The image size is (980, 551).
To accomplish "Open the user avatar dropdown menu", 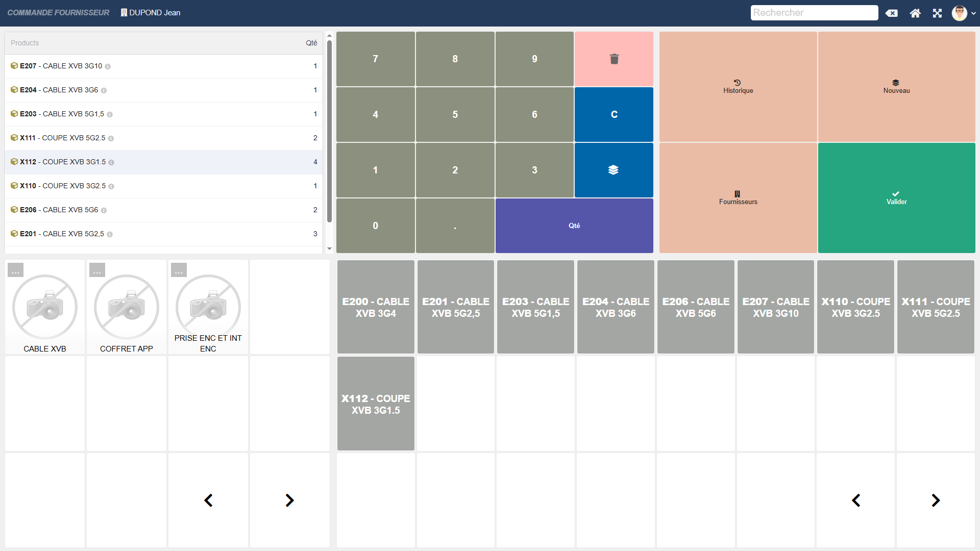I will coord(963,13).
